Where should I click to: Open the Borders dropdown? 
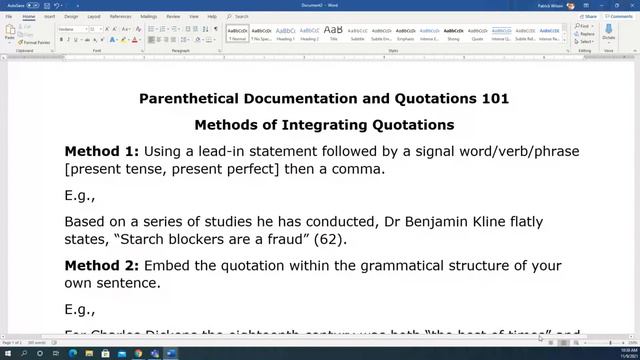[x=214, y=40]
